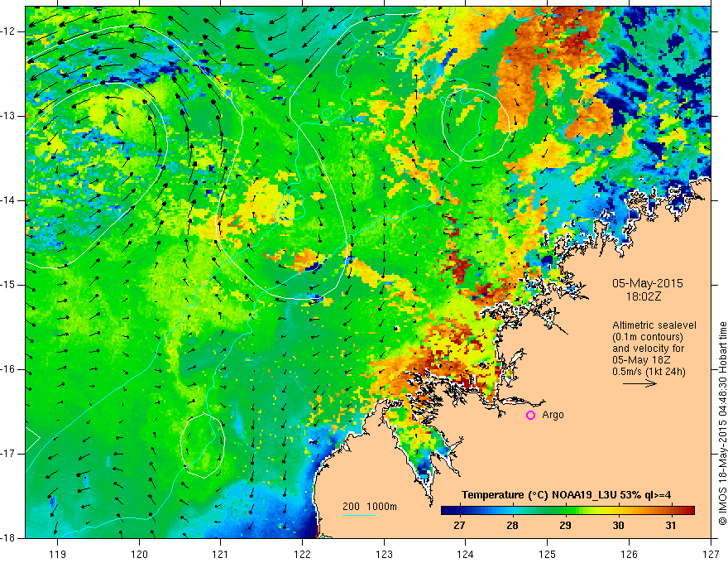Image resolution: width=728 pixels, height=563 pixels.
Task: Click the 'Temperature (°C) NOAA19_L3U 53% ql>=4' title
Action: [566, 495]
